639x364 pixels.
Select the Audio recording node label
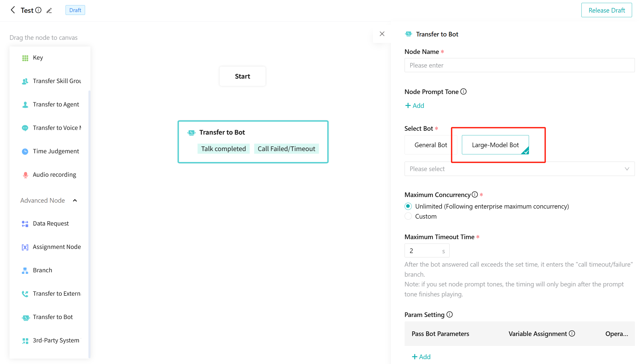(x=54, y=175)
